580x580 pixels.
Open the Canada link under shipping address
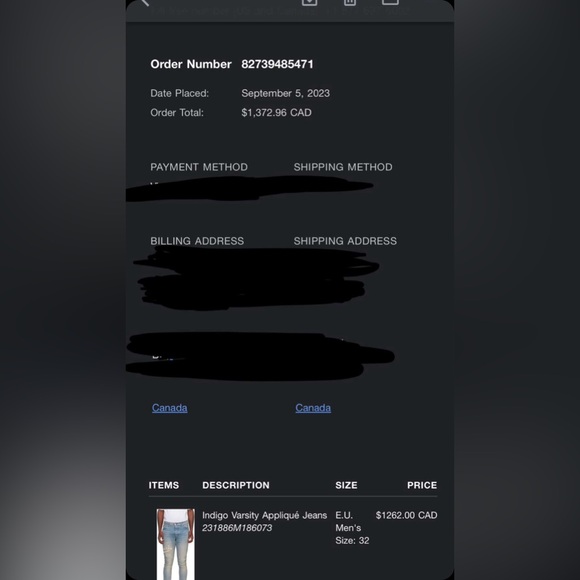click(313, 408)
